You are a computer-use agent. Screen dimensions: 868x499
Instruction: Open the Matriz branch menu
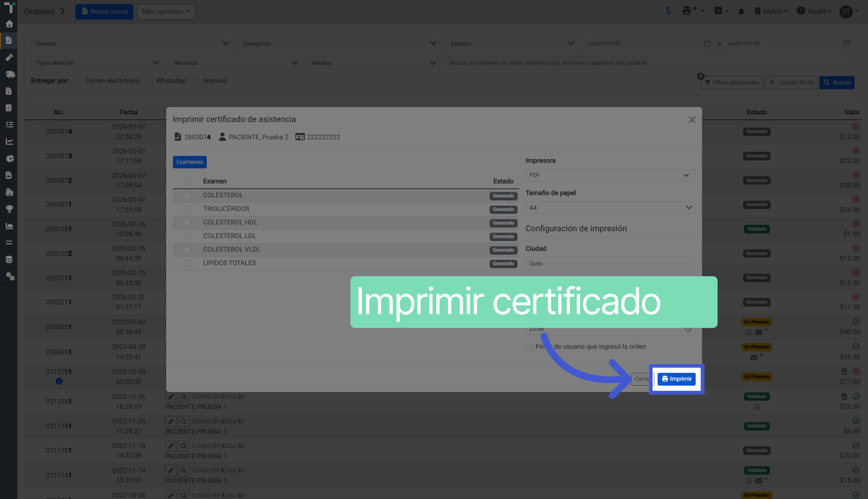pyautogui.click(x=771, y=11)
